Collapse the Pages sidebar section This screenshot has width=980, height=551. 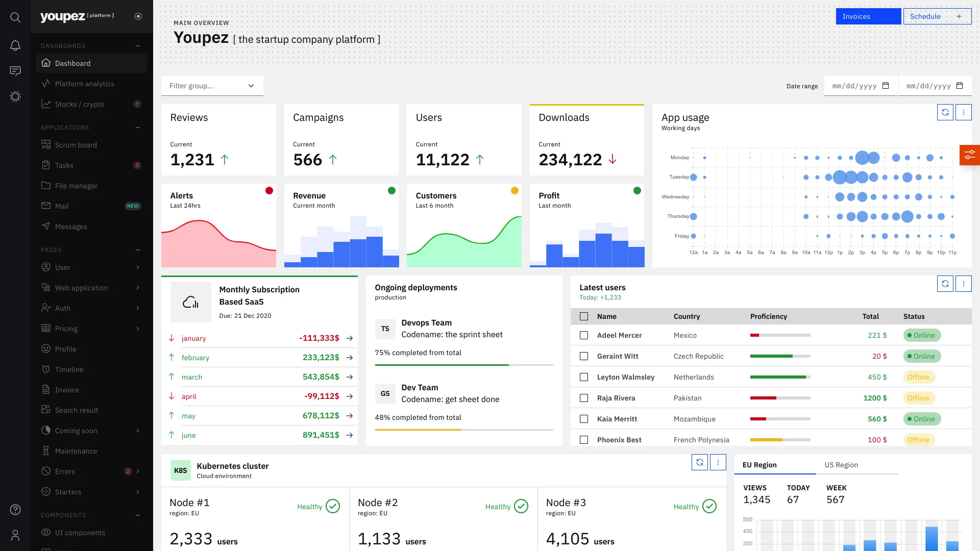138,250
